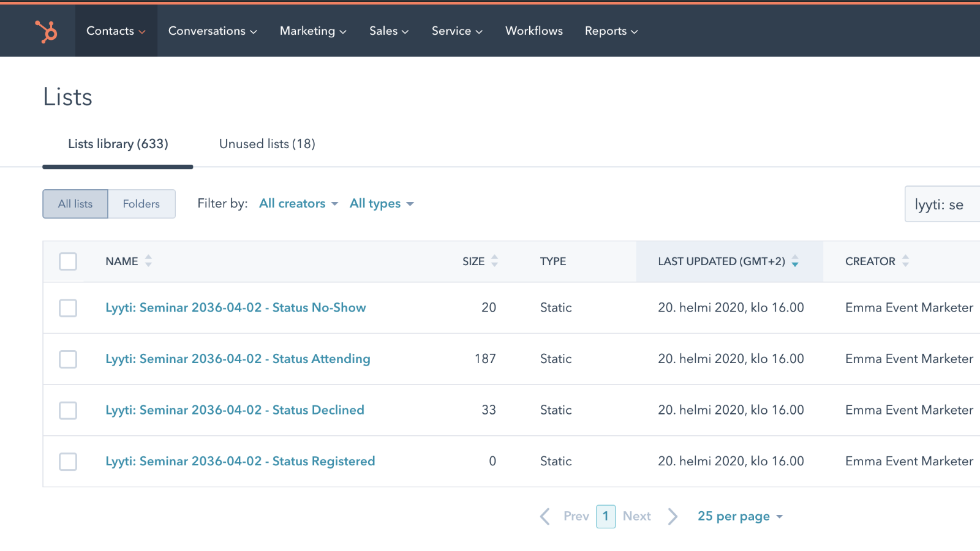Sort the CREATOR column
Image resolution: width=980 pixels, height=551 pixels.
pos(907,261)
